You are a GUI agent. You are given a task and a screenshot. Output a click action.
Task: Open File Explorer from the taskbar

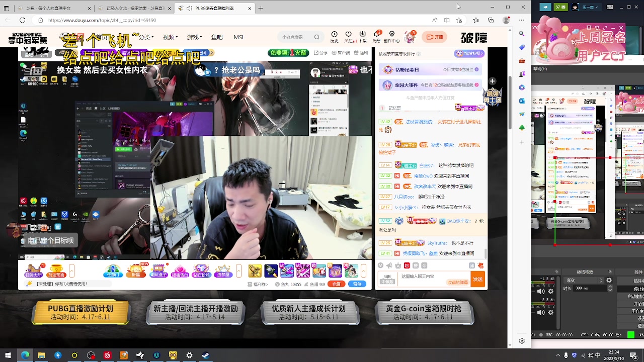[x=41, y=355]
